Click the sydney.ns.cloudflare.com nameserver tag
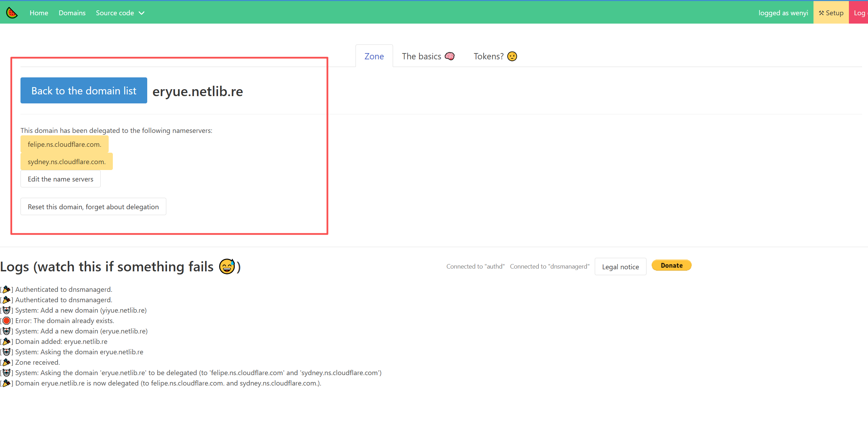The height and width of the screenshot is (440, 868). pyautogui.click(x=66, y=162)
